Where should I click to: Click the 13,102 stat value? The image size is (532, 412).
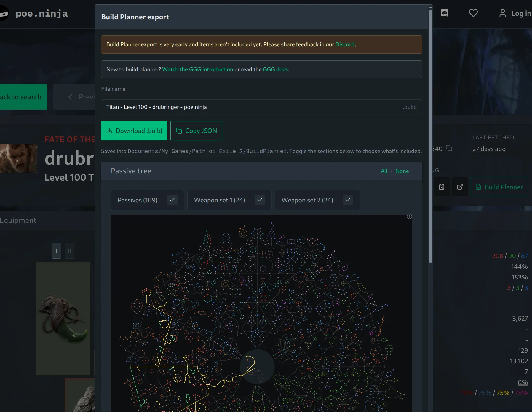(519, 361)
